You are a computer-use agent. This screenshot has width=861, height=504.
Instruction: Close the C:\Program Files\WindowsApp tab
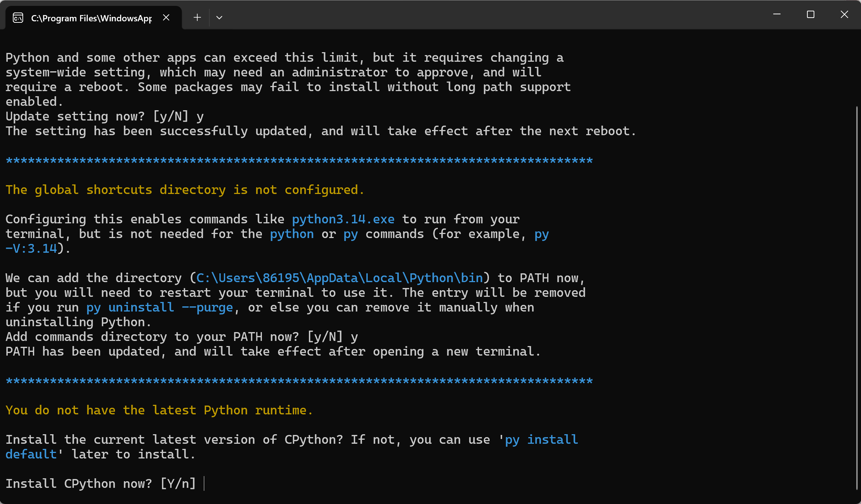point(166,17)
